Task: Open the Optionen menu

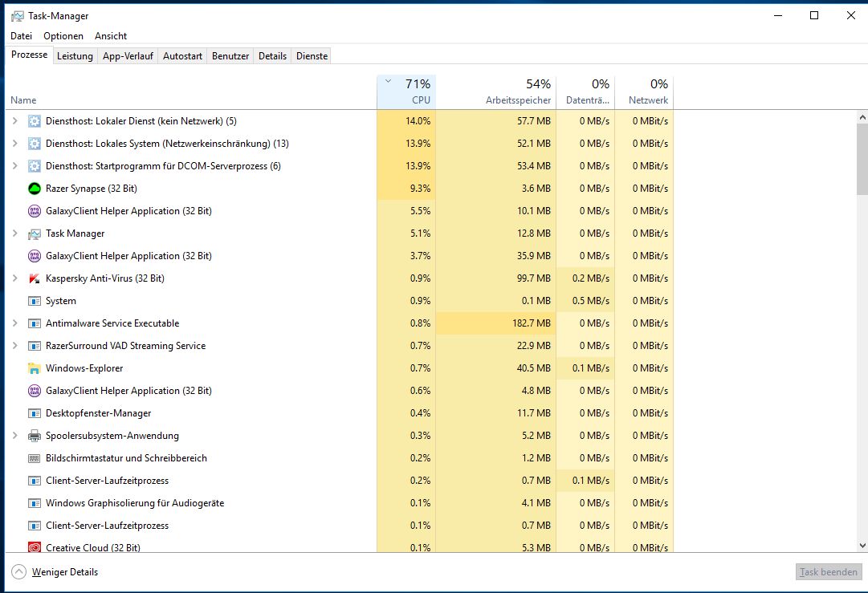Action: (x=63, y=36)
